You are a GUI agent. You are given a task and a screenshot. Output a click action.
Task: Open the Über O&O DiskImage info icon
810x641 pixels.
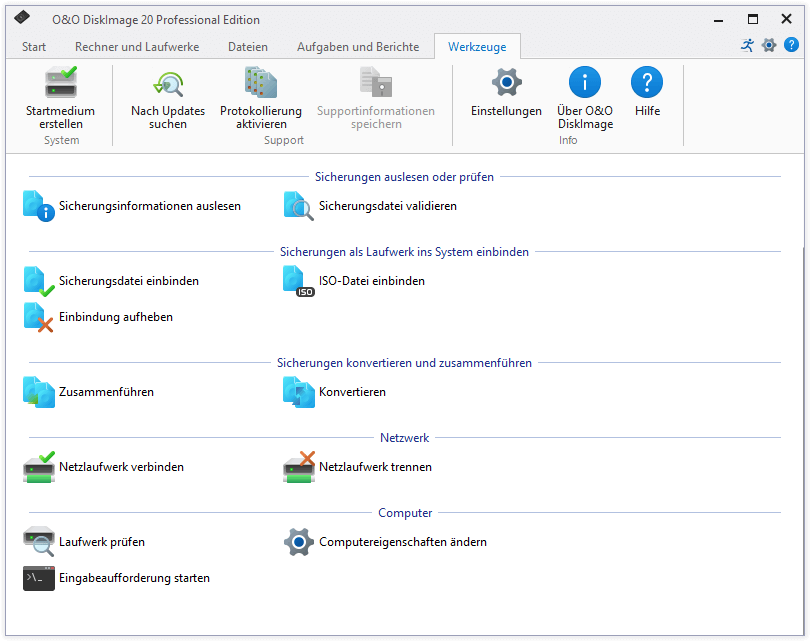coord(585,82)
